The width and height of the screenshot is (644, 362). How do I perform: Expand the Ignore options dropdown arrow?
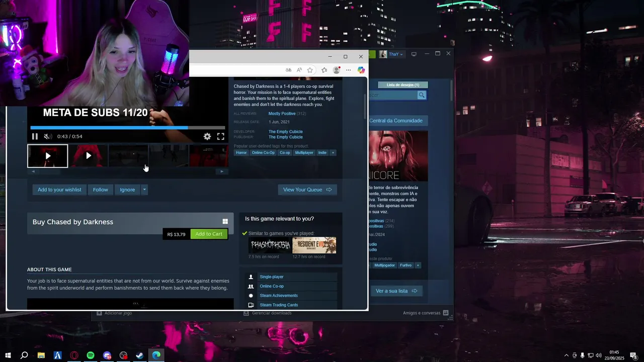click(144, 190)
